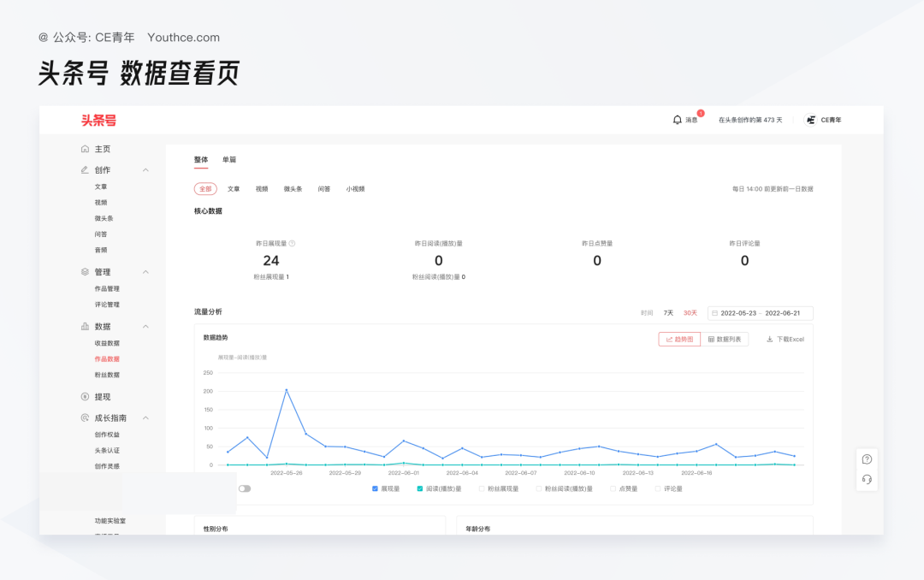Collapse the 成长指南 section
924x580 pixels.
pyautogui.click(x=145, y=417)
